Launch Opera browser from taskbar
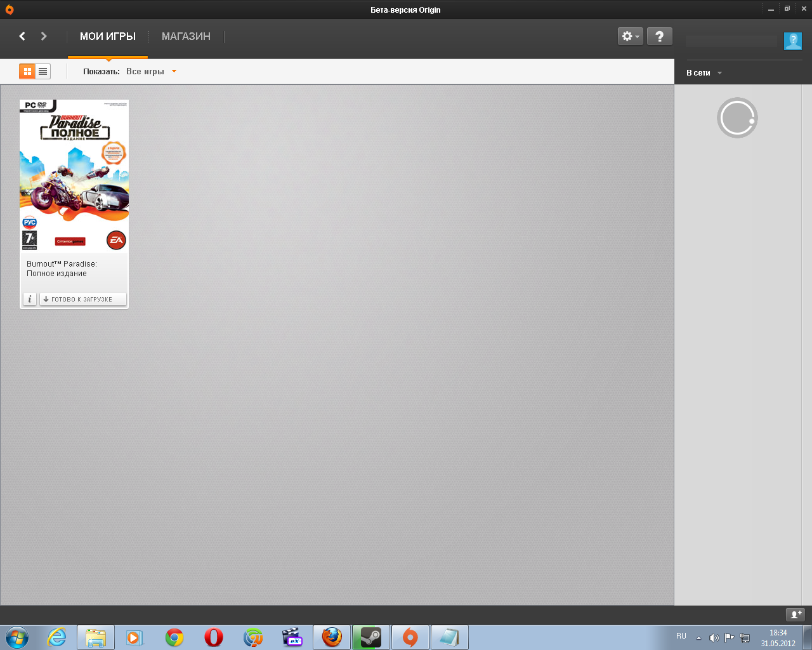 click(x=214, y=637)
